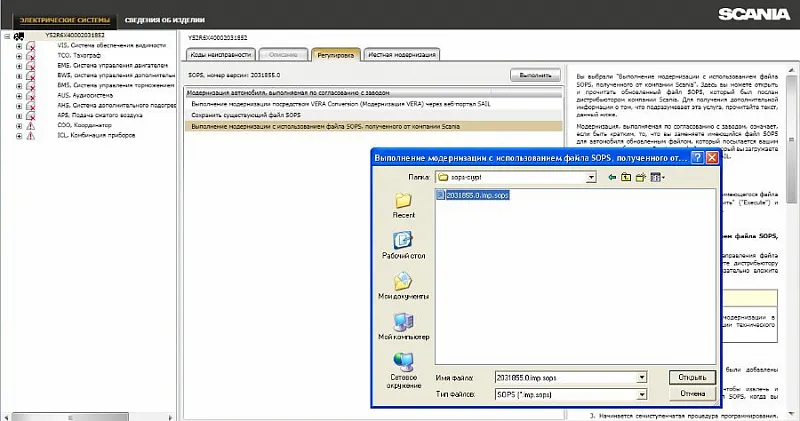Open the view menu icon in dialog
The width and height of the screenshot is (800, 421).
point(657,177)
